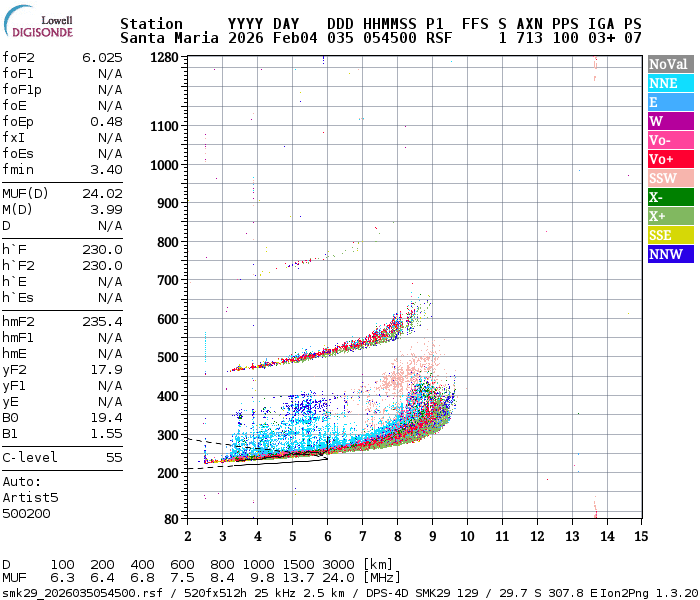The image size is (700, 600).
Task: Click the 1280 label on height axis
Action: point(164,58)
